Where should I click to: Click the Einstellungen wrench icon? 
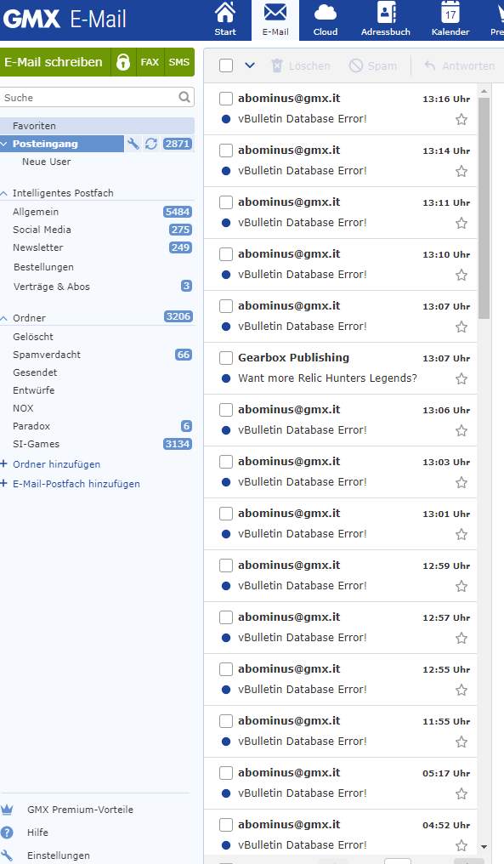[x=7, y=855]
